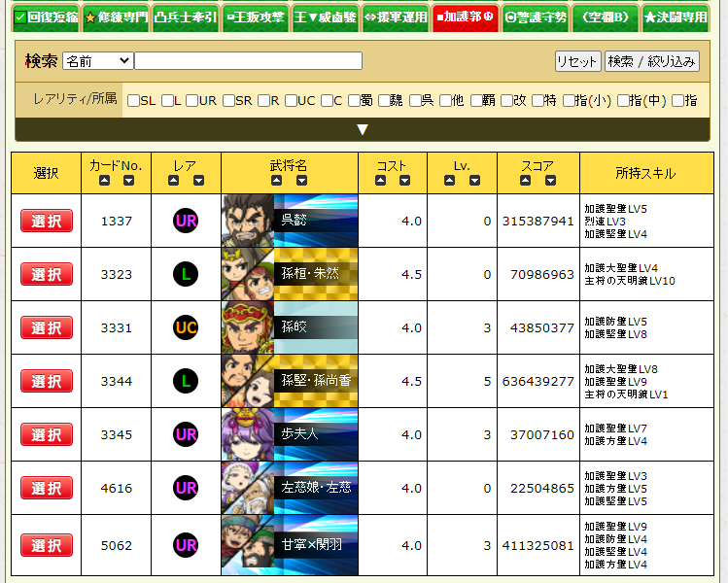Click UR rarity badge for card 4616
Screen dimensions: 728x583
(186, 488)
